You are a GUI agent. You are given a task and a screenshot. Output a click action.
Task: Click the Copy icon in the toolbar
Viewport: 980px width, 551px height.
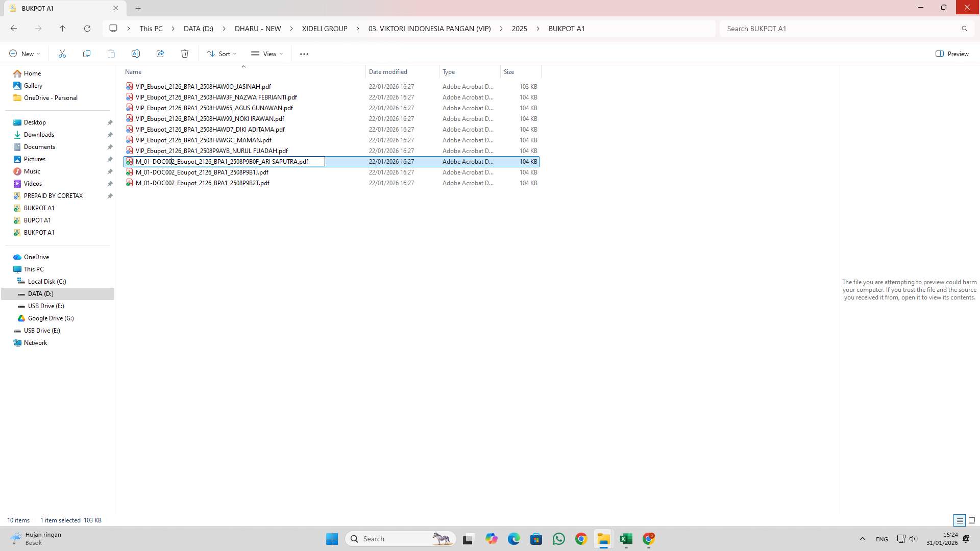[87, 54]
